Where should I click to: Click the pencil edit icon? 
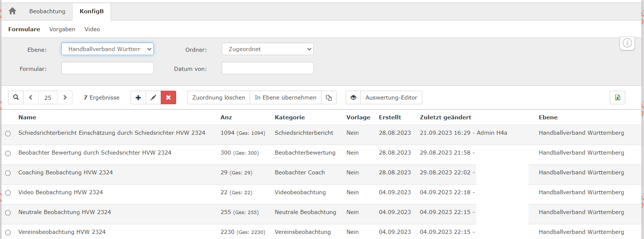pyautogui.click(x=153, y=97)
